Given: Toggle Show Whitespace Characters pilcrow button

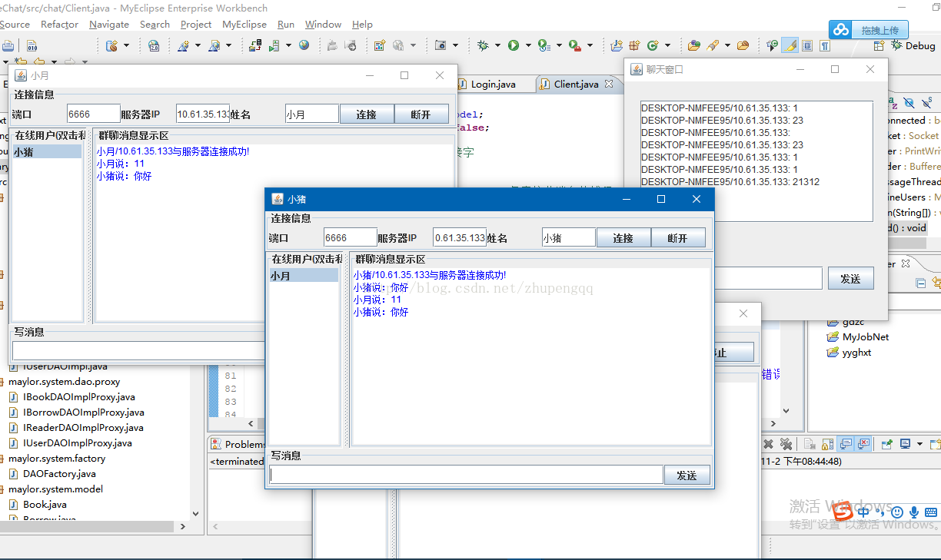Looking at the screenshot, I should (x=825, y=45).
